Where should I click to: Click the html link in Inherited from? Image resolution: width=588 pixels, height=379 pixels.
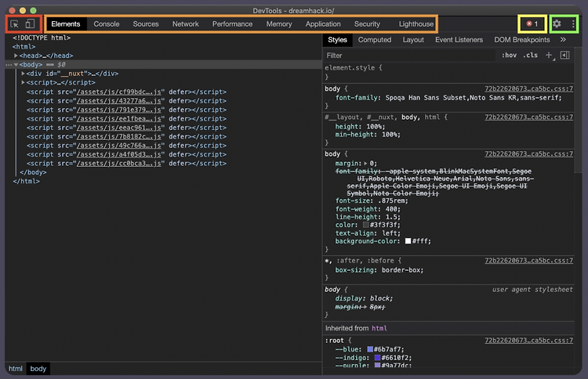pos(379,328)
